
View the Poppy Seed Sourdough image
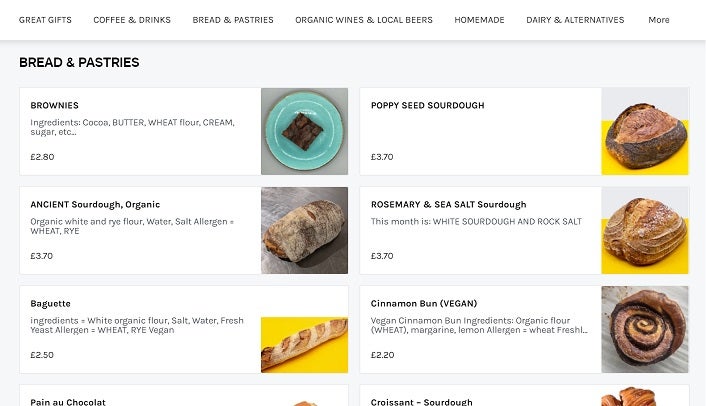pos(644,131)
